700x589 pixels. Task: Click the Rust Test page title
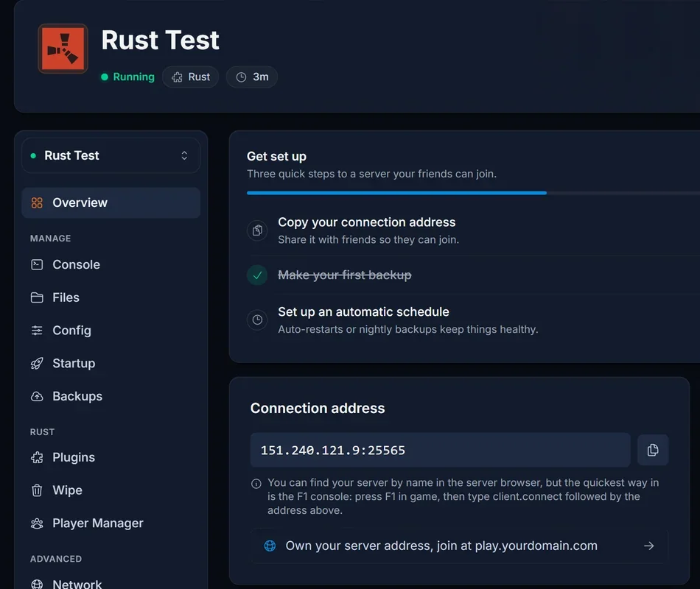[x=161, y=40]
